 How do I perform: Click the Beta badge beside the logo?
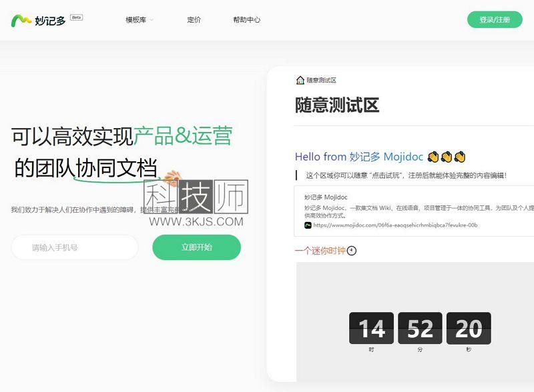(77, 17)
